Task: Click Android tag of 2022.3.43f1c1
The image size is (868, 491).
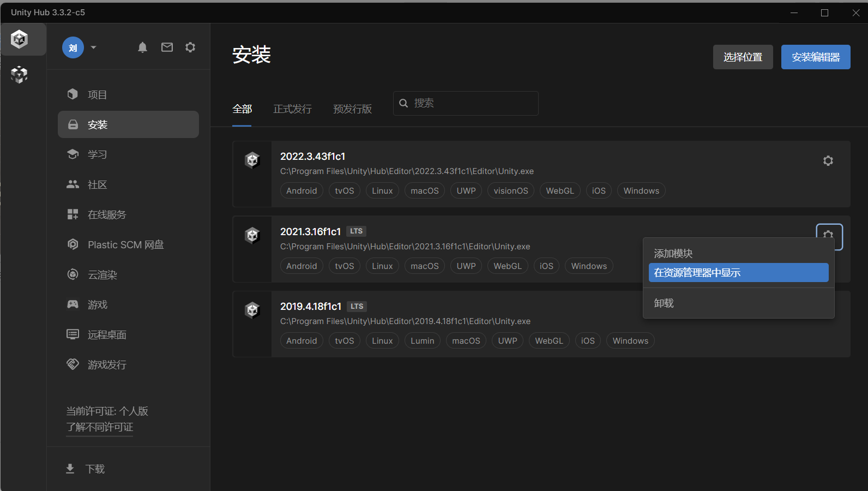Action: tap(302, 190)
